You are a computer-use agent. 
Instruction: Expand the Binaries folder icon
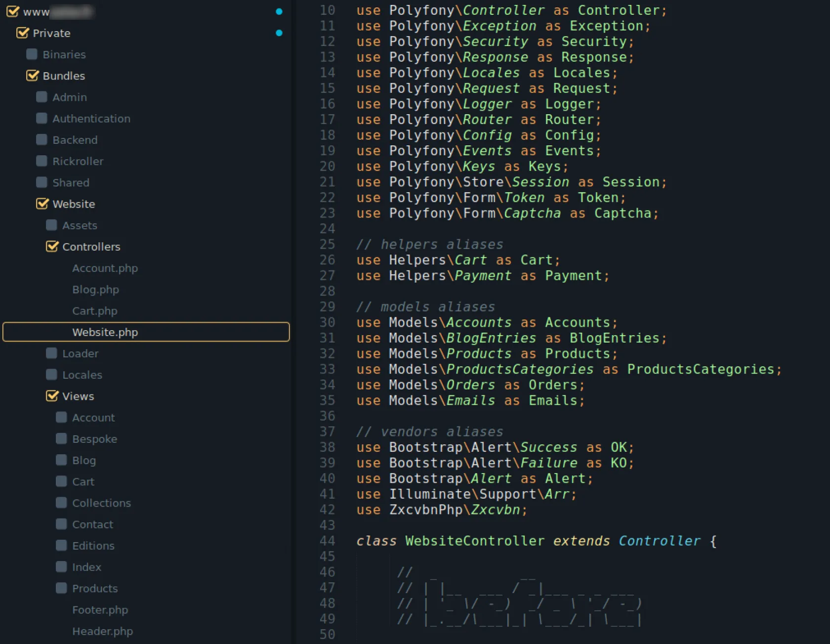(32, 54)
